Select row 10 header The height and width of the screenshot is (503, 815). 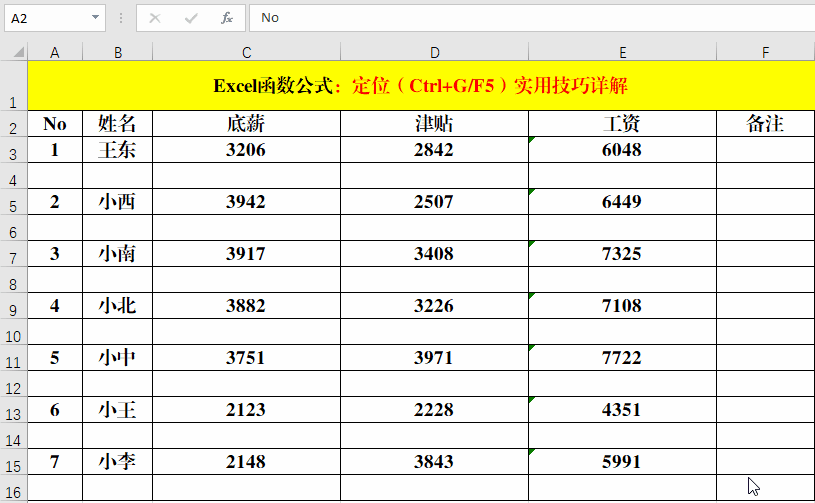pos(14,332)
